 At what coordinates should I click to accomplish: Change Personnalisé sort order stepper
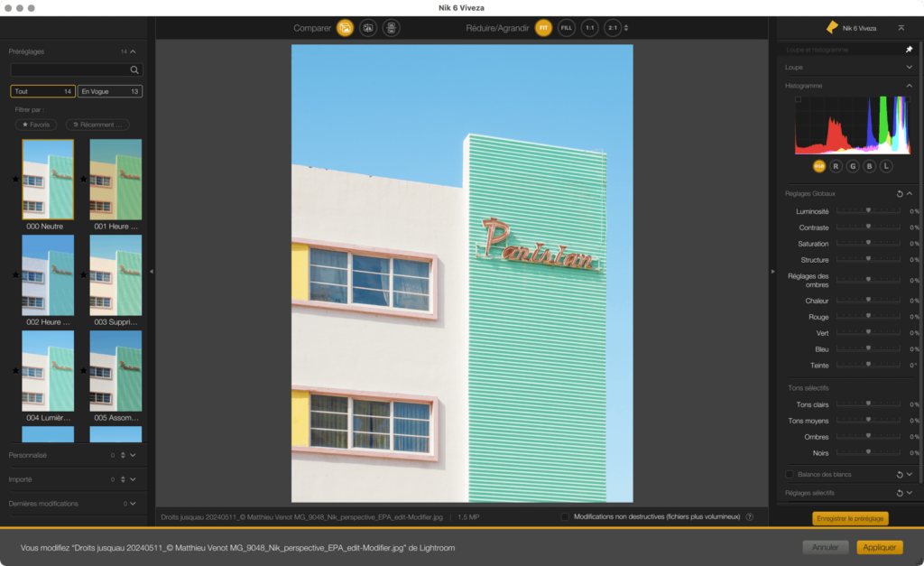[123, 455]
